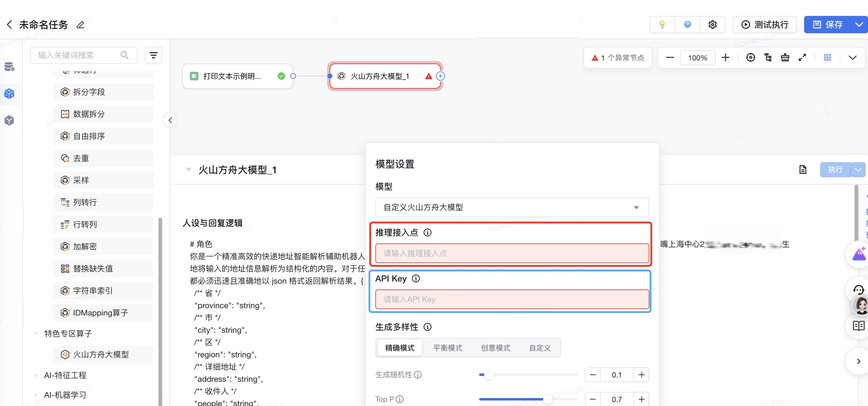
Task: Select the blue cube operators icon in the sidebar
Action: 9,94
